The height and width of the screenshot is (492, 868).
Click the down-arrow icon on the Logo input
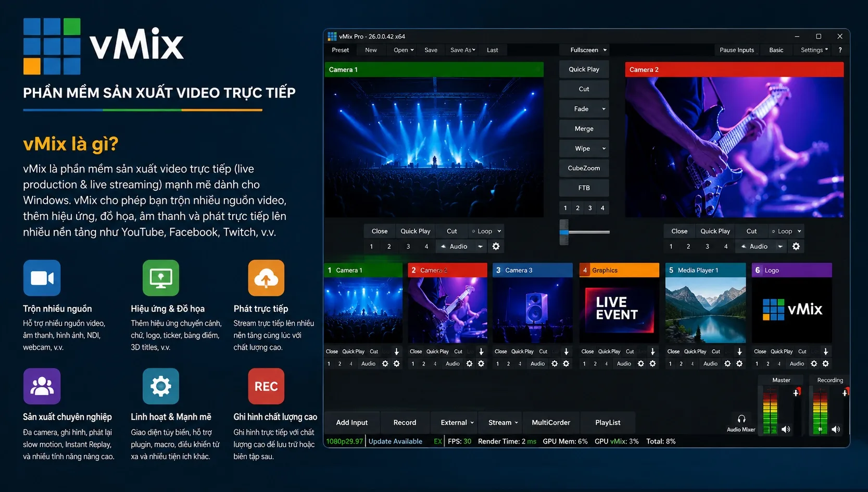click(826, 351)
